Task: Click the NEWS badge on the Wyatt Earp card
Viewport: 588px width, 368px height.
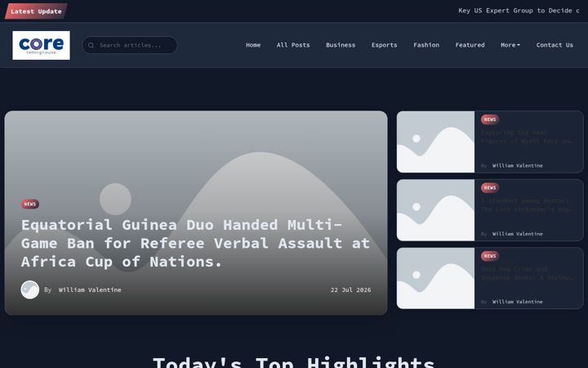Action: coord(490,119)
